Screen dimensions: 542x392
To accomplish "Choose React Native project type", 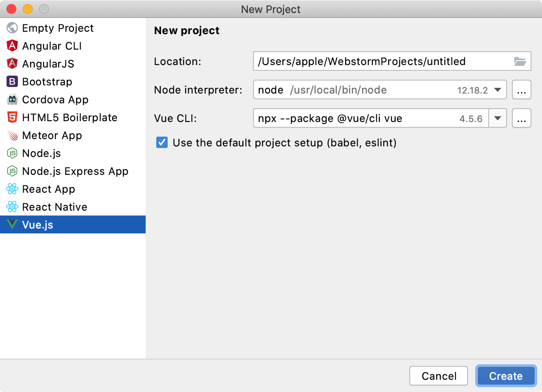I will [73, 207].
